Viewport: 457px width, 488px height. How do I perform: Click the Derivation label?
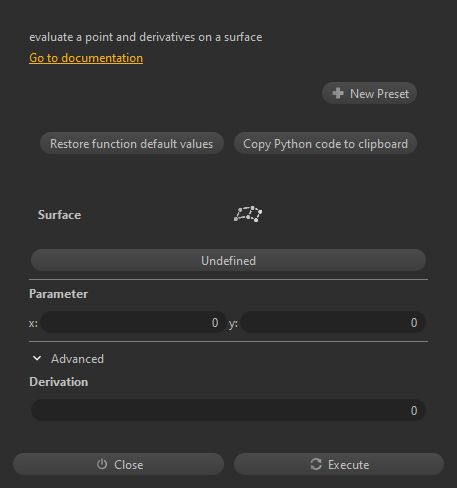tap(59, 382)
